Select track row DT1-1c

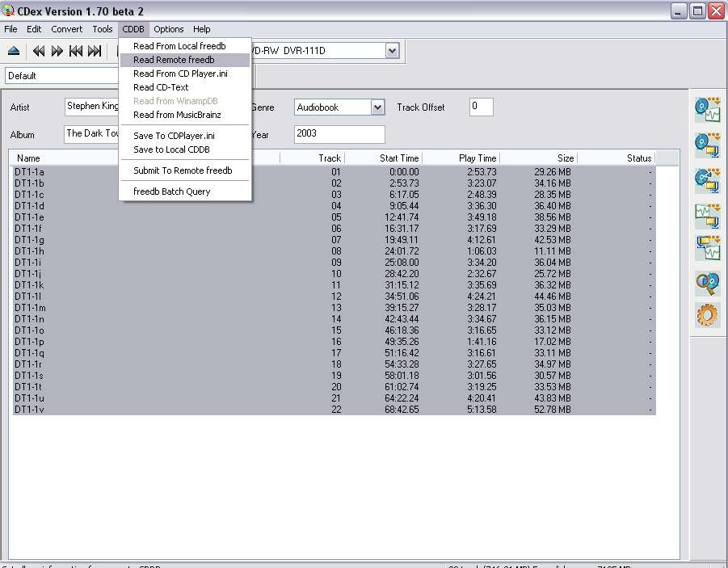[334, 195]
